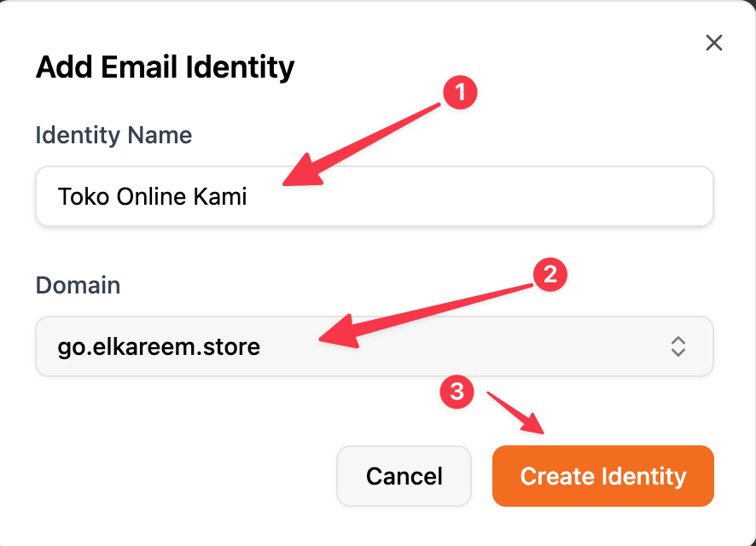This screenshot has height=546, width=756.
Task: Click the red badge numbered 3
Action: click(x=457, y=392)
